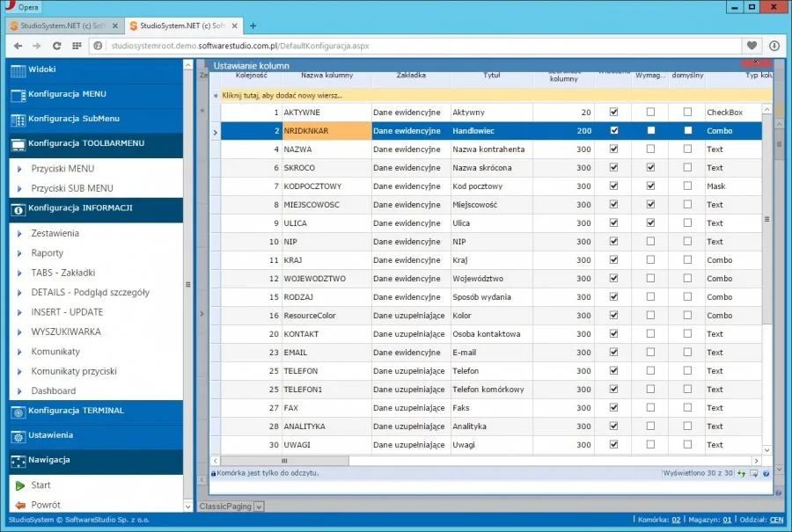This screenshot has width=792, height=532.
Task: Click the Widoki grid icon in sidebar
Action: [x=18, y=71]
